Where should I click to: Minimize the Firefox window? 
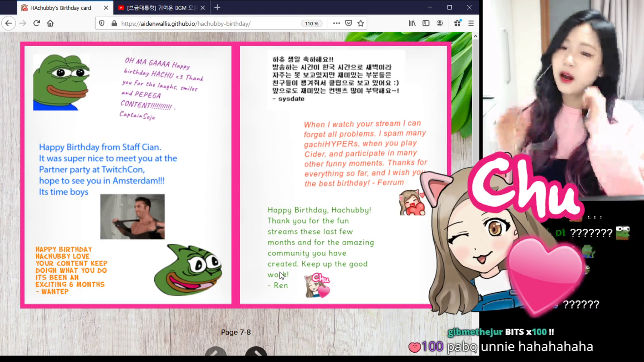coord(430,7)
